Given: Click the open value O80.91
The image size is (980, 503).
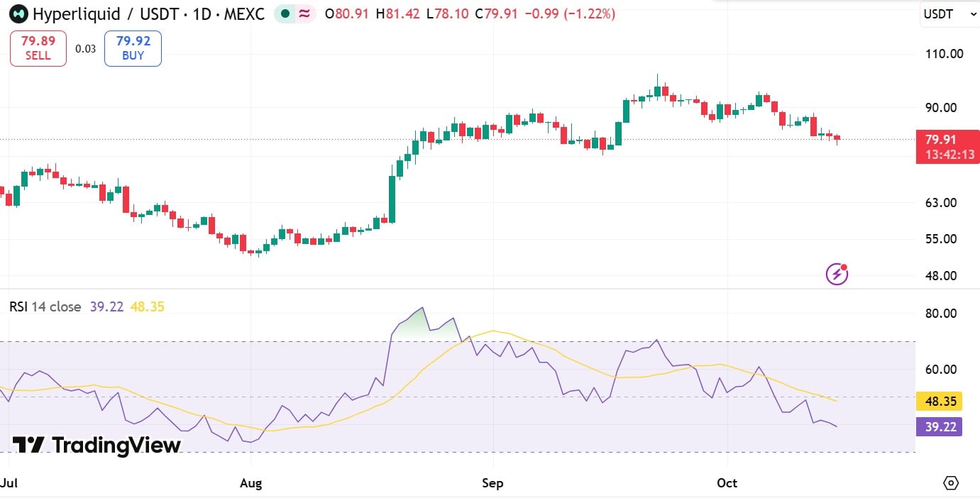Looking at the screenshot, I should point(346,13).
